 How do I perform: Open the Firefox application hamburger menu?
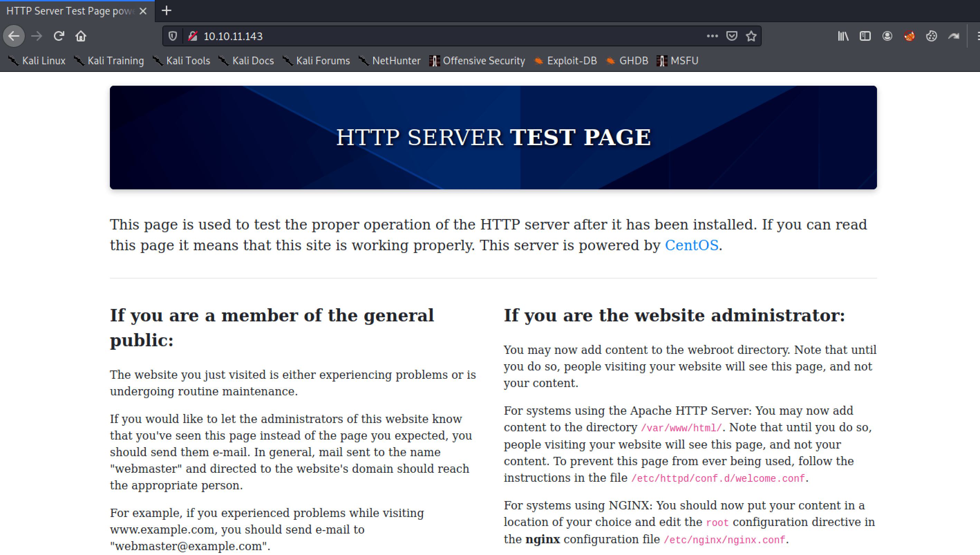pos(978,36)
